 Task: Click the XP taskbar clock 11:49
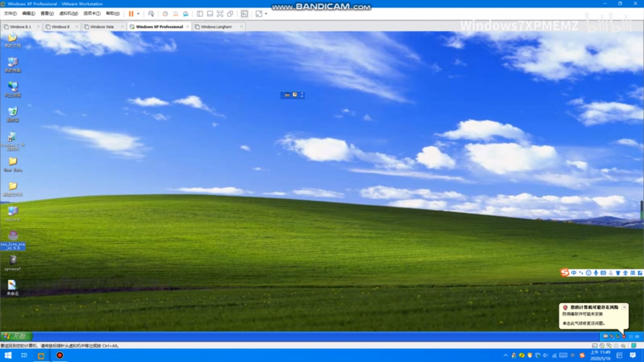tap(634, 337)
